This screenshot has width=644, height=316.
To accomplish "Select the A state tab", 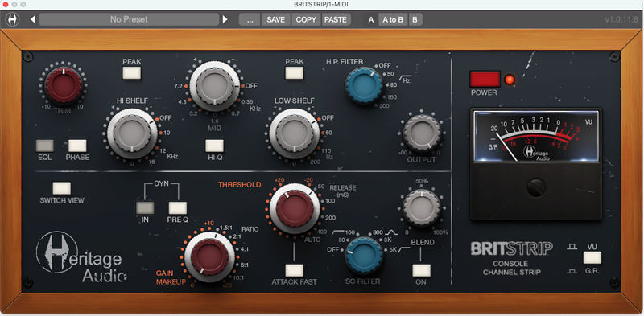I will point(371,19).
